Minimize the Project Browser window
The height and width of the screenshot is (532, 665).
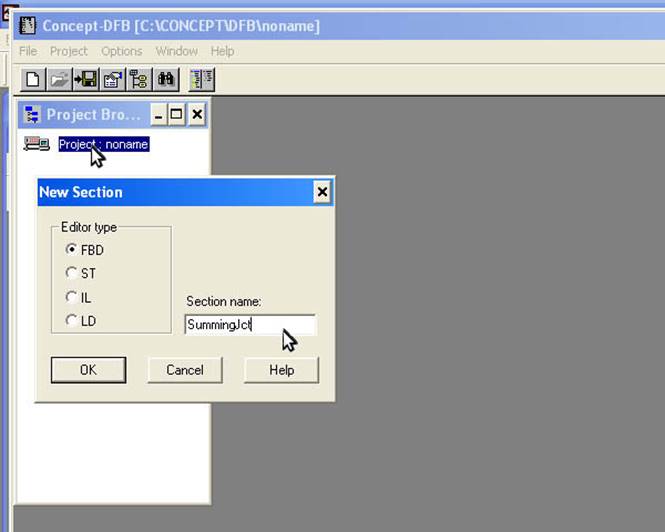[159, 115]
